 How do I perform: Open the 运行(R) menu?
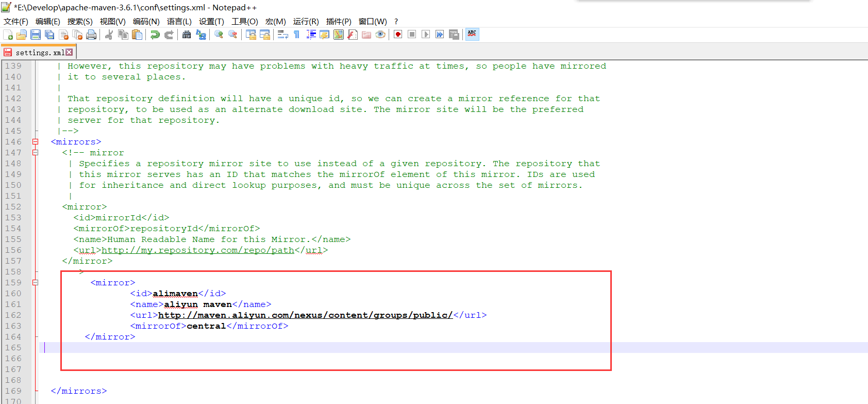(x=306, y=21)
